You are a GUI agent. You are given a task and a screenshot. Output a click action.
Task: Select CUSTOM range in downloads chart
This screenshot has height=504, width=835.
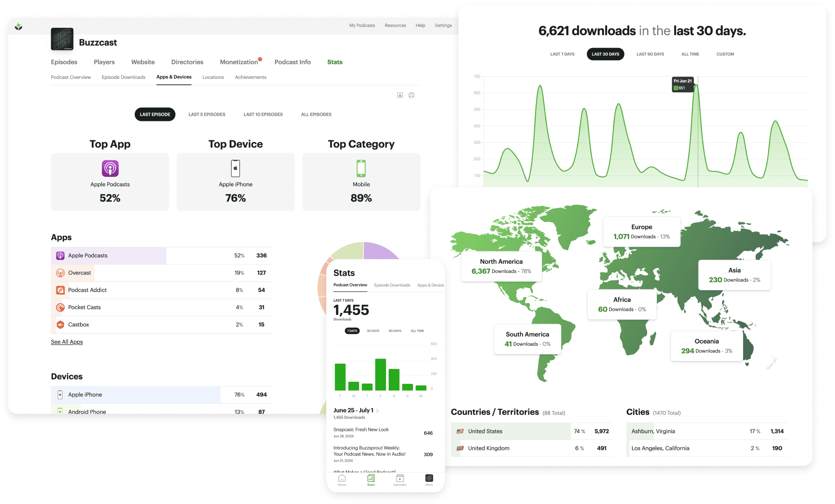pos(725,54)
